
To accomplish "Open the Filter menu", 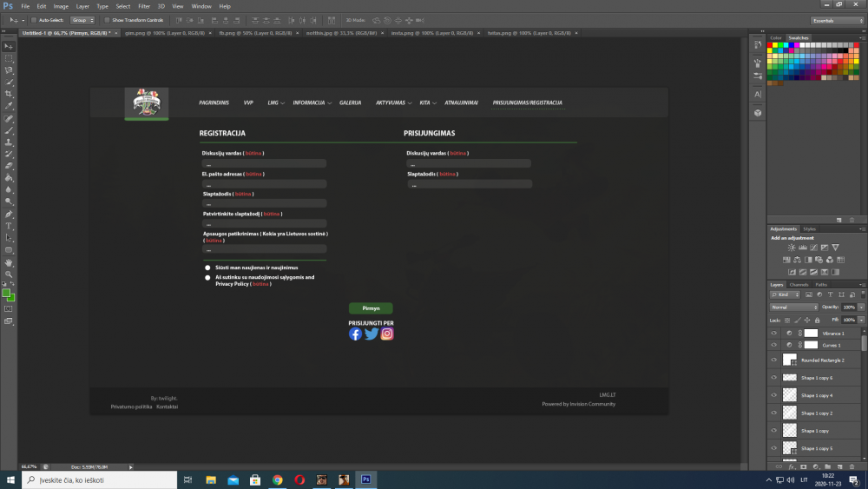I will coord(144,6).
